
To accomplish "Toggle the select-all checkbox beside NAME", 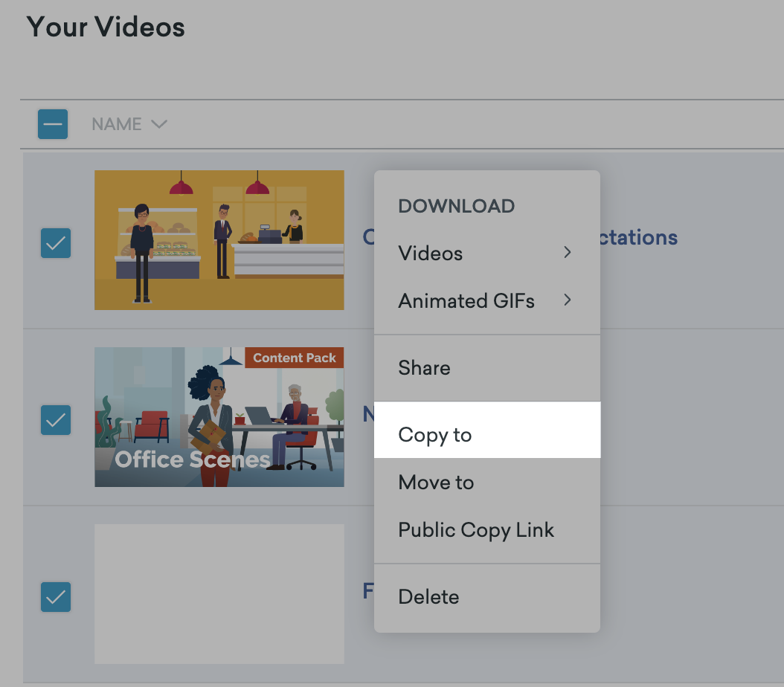I will pyautogui.click(x=53, y=124).
